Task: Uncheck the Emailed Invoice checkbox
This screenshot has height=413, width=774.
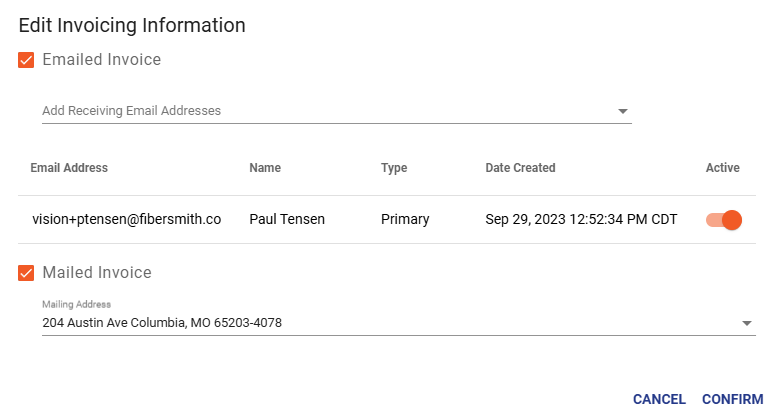Action: pos(26,60)
